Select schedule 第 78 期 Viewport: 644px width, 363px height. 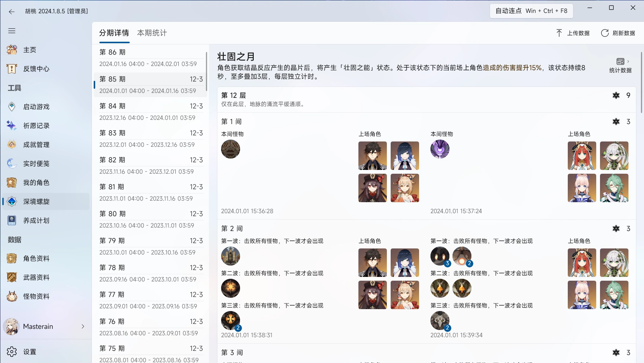(x=150, y=273)
